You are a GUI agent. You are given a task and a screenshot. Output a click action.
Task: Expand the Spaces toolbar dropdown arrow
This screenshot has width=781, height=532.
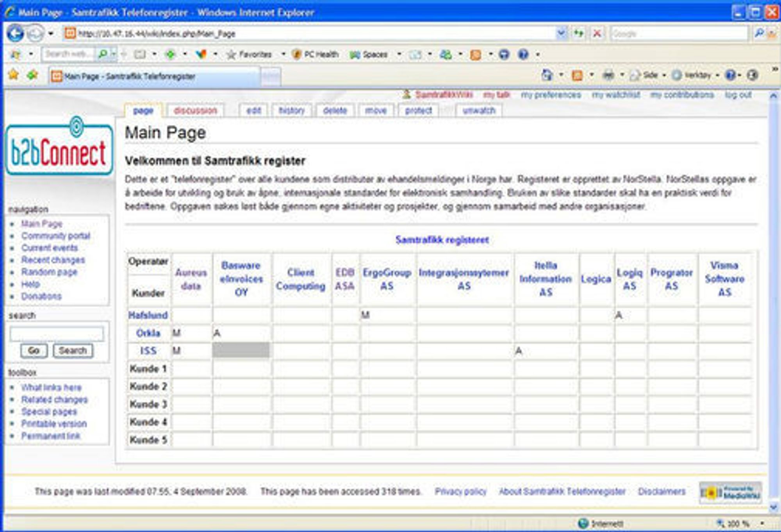pyautogui.click(x=399, y=54)
